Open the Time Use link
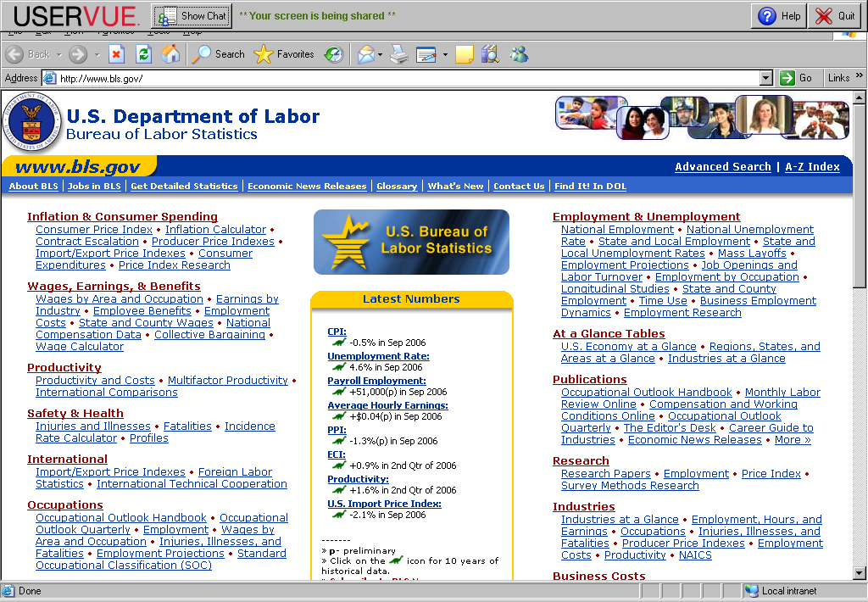This screenshot has height=602, width=868. (663, 300)
